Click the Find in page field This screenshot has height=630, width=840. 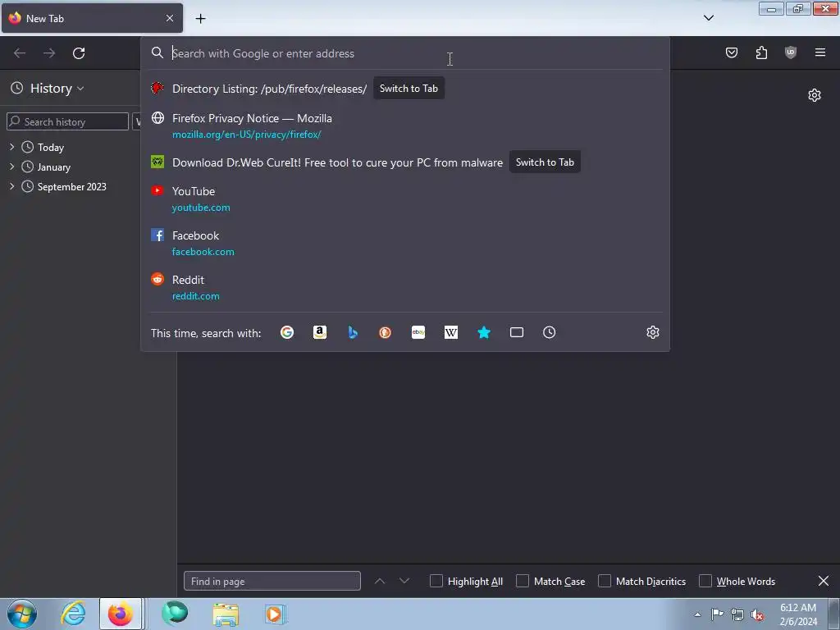[x=272, y=582]
